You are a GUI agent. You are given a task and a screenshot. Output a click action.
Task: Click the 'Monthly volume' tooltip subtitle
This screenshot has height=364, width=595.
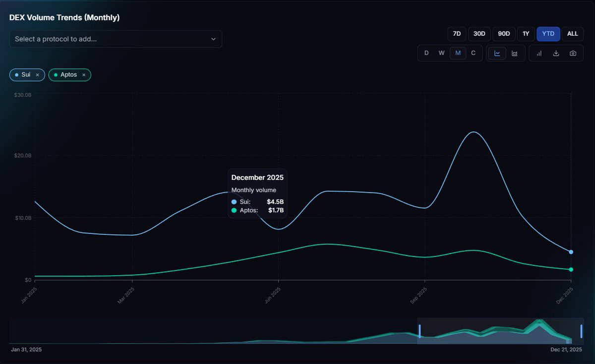pyautogui.click(x=254, y=190)
